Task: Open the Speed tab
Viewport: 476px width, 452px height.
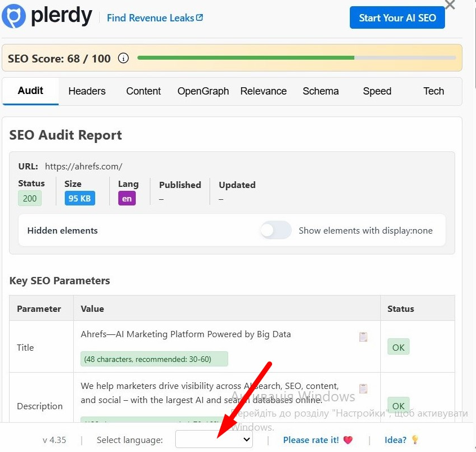Action: coord(377,91)
